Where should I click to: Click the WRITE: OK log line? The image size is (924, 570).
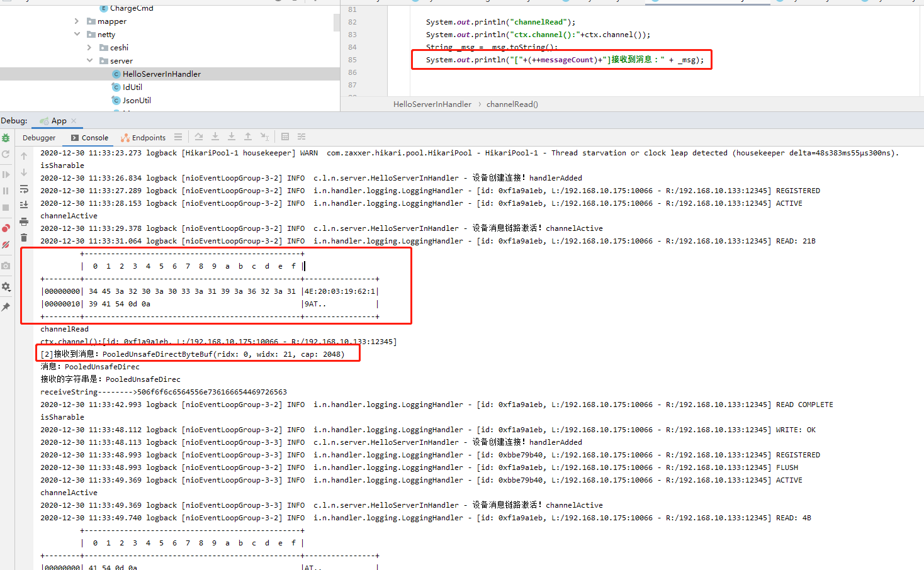[428, 430]
